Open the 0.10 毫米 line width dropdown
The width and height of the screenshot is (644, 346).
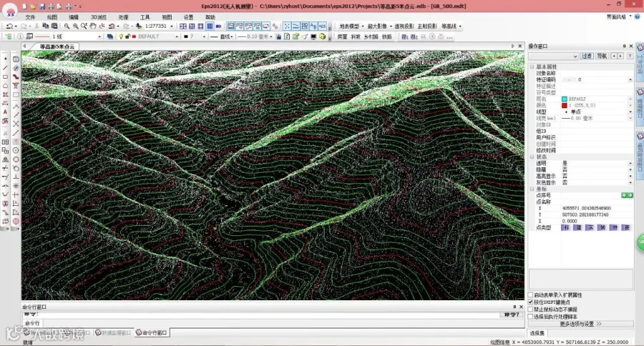[x=271, y=36]
